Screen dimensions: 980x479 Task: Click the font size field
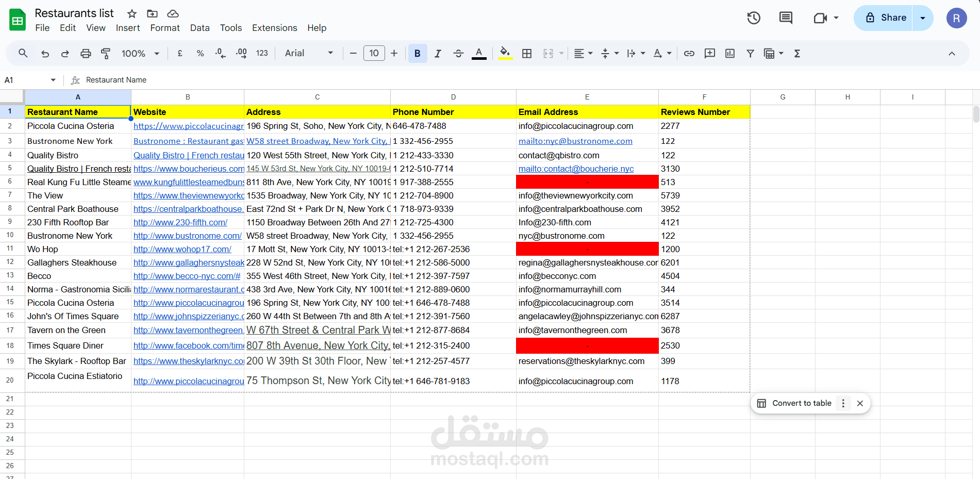pos(374,53)
